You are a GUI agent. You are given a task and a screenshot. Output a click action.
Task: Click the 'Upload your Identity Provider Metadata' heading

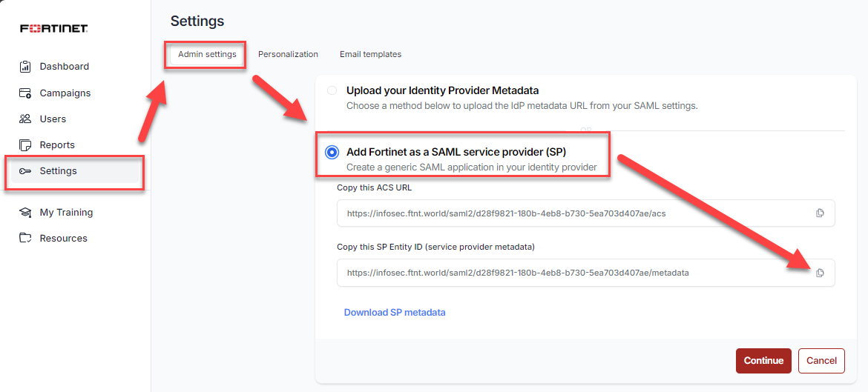click(442, 90)
